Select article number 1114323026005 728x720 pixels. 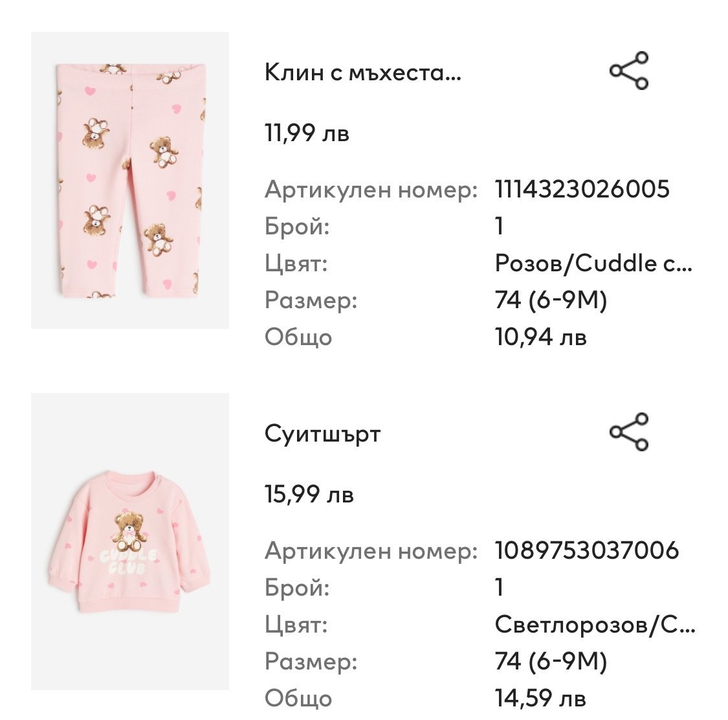(x=582, y=190)
